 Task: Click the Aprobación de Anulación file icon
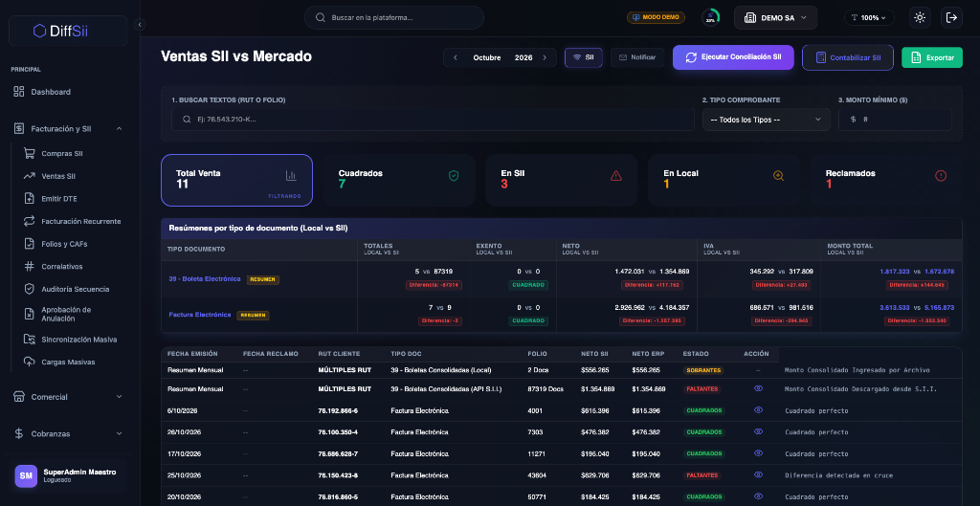point(29,314)
